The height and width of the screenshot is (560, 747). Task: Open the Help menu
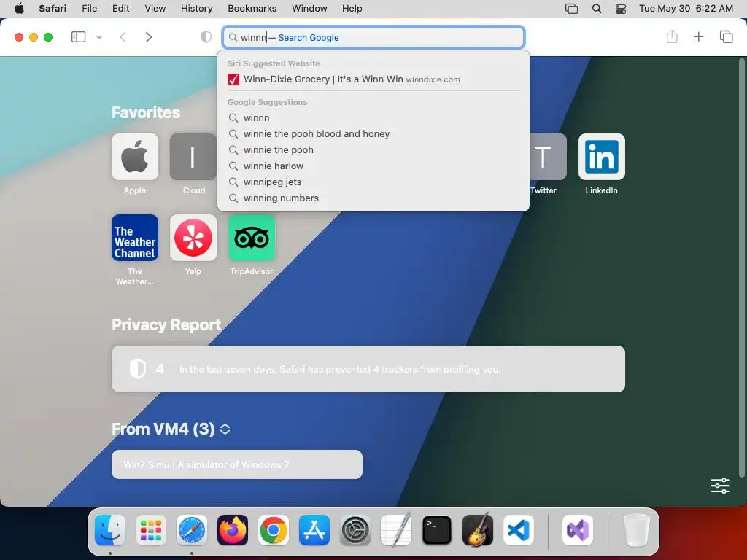(x=352, y=8)
